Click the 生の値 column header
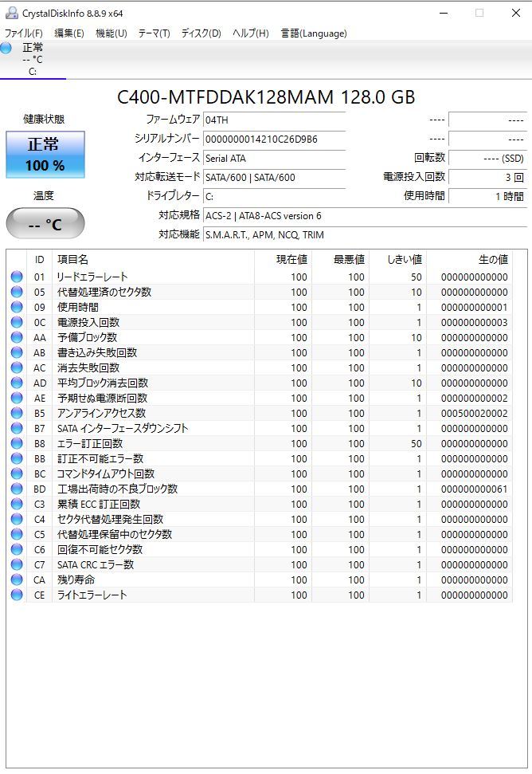Image resolution: width=532 pixels, height=774 pixels. tap(469, 260)
